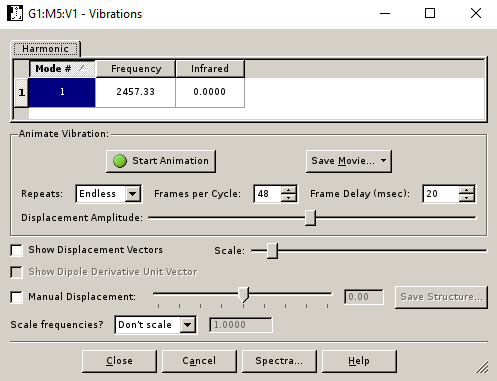Check Show Dipole Derivative Unit Vector box
Image resolution: width=497 pixels, height=381 pixels.
(x=17, y=272)
